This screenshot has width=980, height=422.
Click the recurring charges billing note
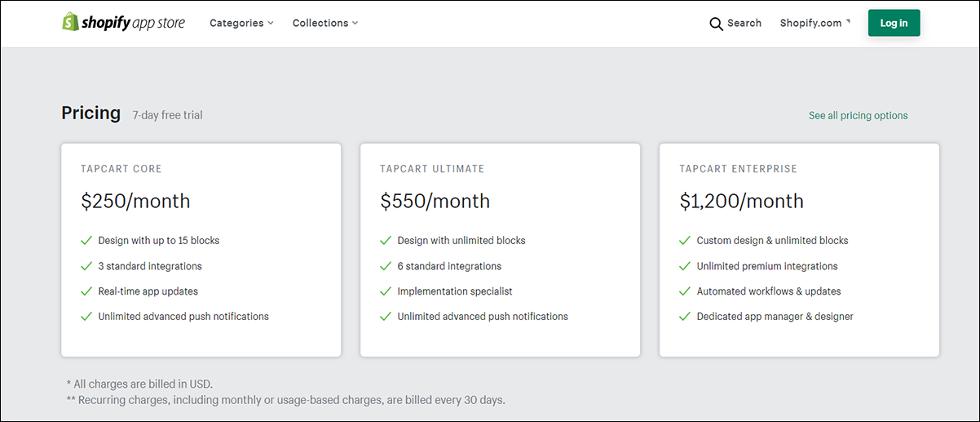click(x=285, y=400)
